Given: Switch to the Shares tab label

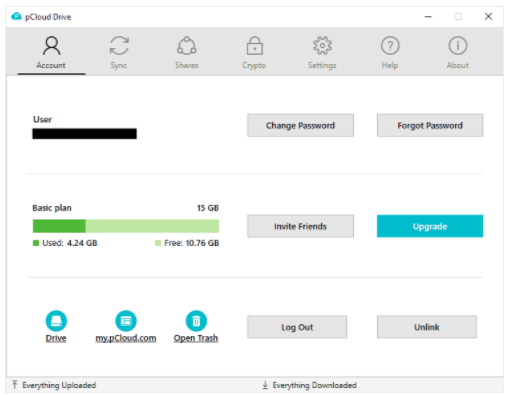Looking at the screenshot, I should point(187,65).
